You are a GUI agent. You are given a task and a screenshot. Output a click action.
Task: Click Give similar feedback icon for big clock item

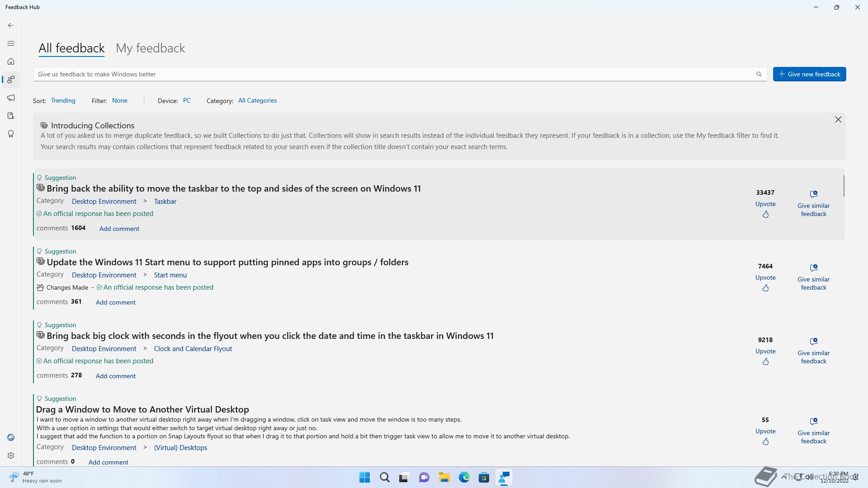point(814,341)
